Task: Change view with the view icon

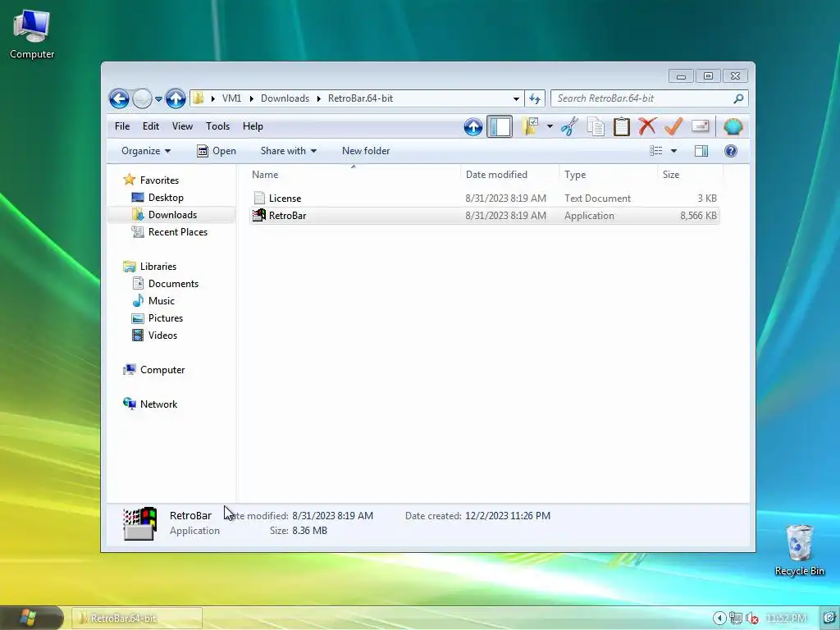Action: click(655, 151)
